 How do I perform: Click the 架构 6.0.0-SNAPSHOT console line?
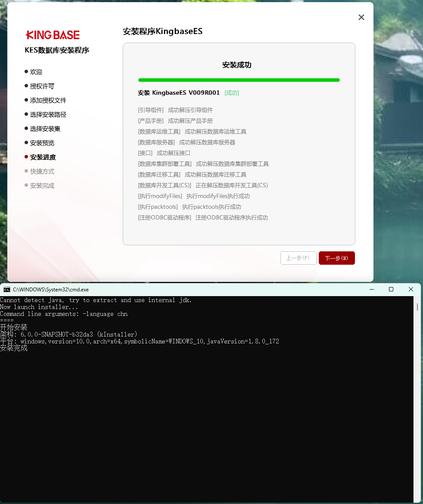click(68, 334)
